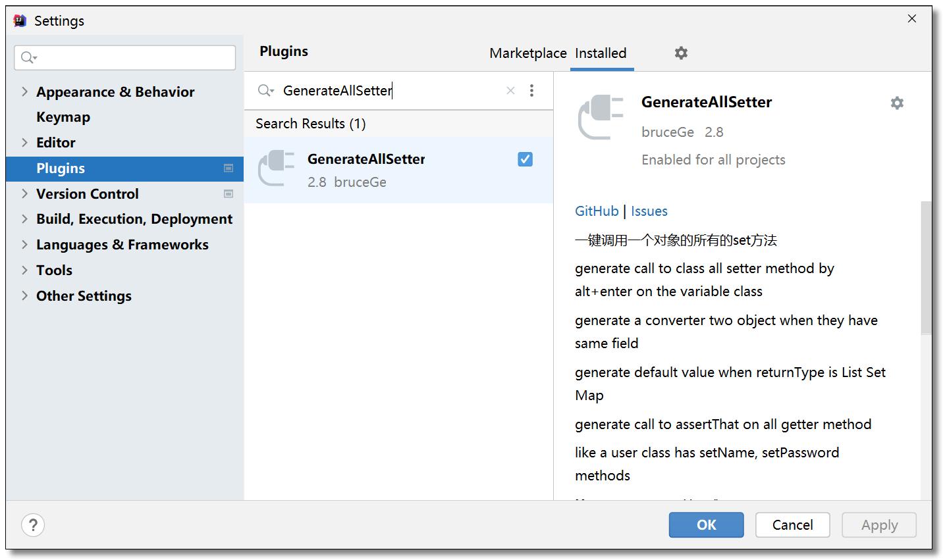Click the plugin description scrollbar
943x560 pixels.
[926, 268]
